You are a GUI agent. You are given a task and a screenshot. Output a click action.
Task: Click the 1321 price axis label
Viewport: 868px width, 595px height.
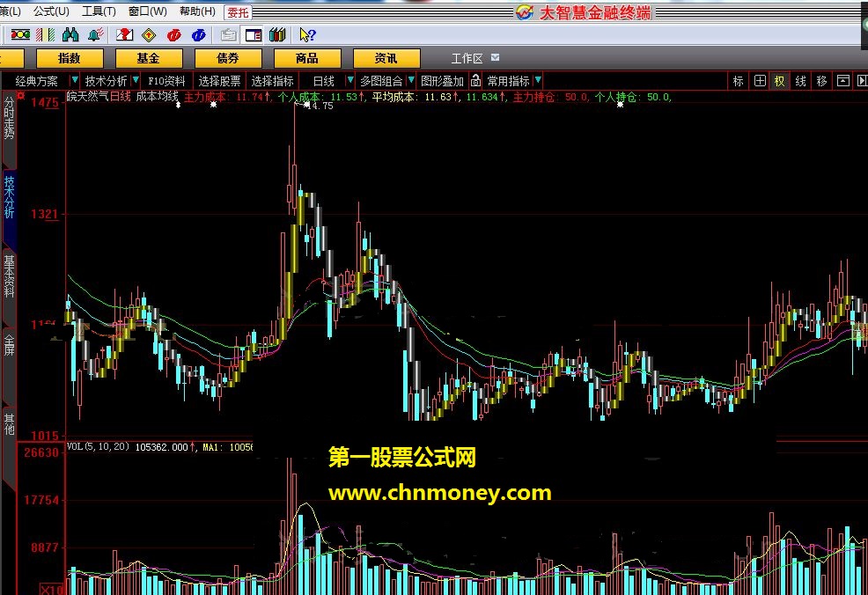[x=45, y=214]
